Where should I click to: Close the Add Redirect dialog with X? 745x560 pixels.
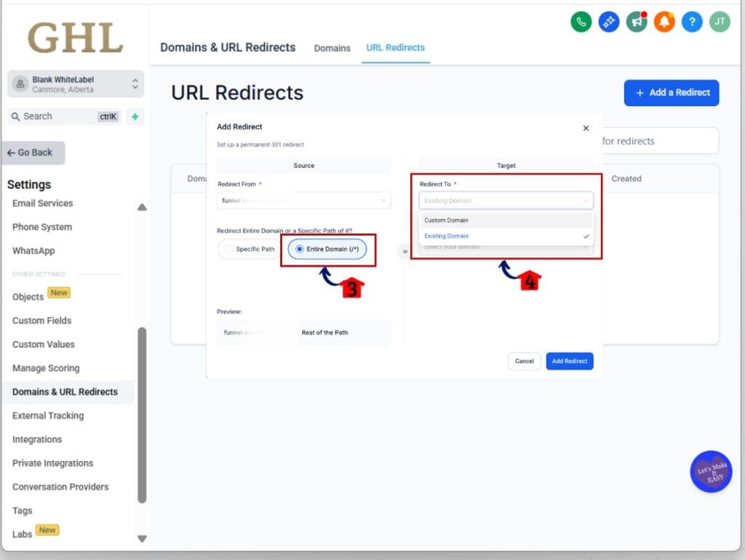click(586, 128)
